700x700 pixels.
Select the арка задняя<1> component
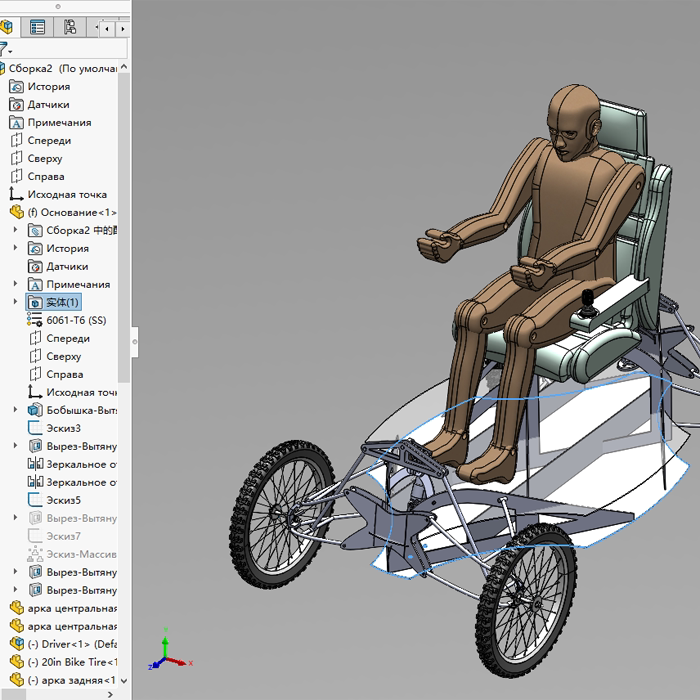coord(70,680)
